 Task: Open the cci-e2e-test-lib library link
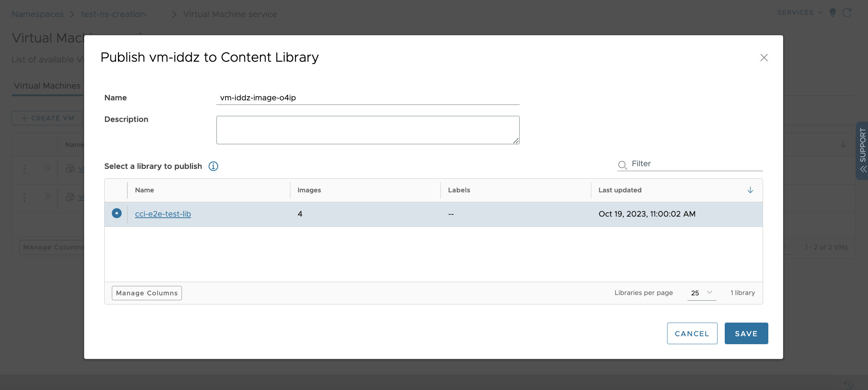[163, 214]
